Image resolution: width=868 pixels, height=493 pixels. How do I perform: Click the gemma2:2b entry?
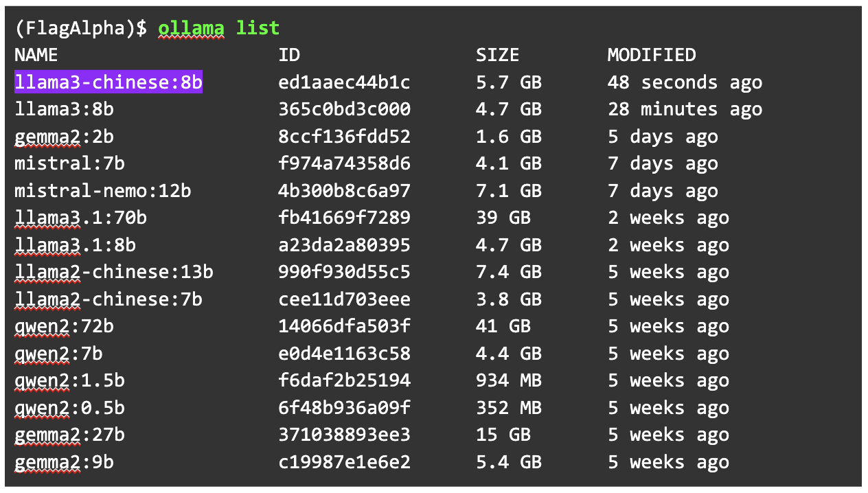click(x=64, y=137)
